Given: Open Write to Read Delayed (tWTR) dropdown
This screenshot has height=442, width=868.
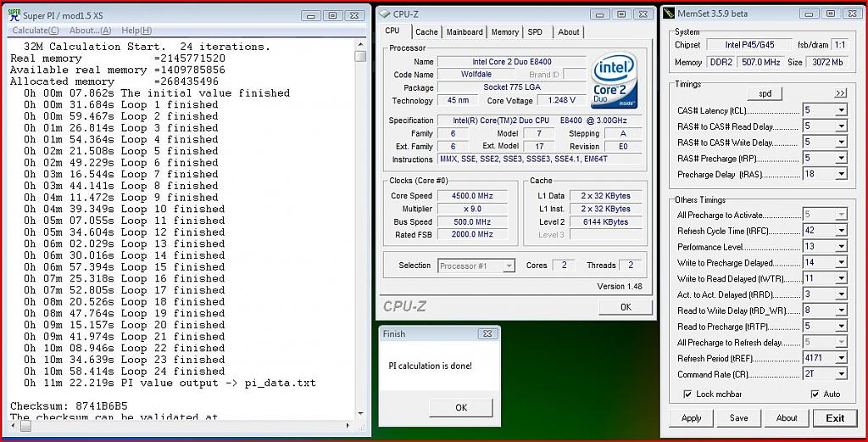Looking at the screenshot, I should point(842,278).
